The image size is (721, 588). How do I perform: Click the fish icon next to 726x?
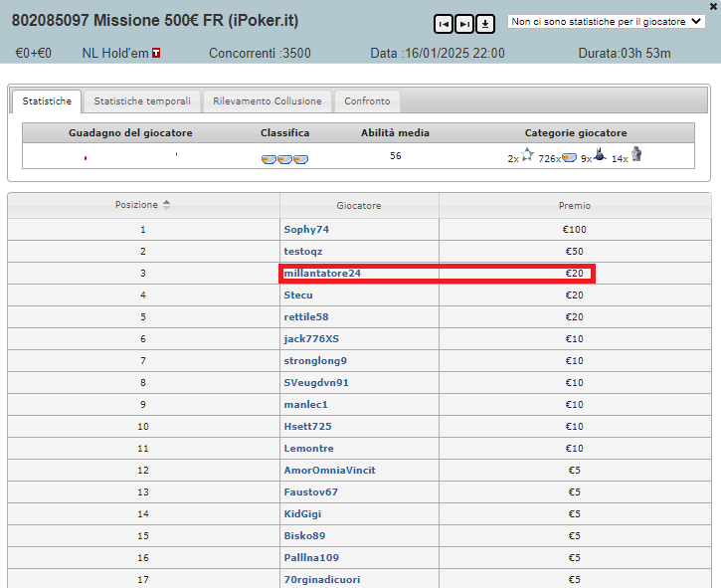click(569, 158)
